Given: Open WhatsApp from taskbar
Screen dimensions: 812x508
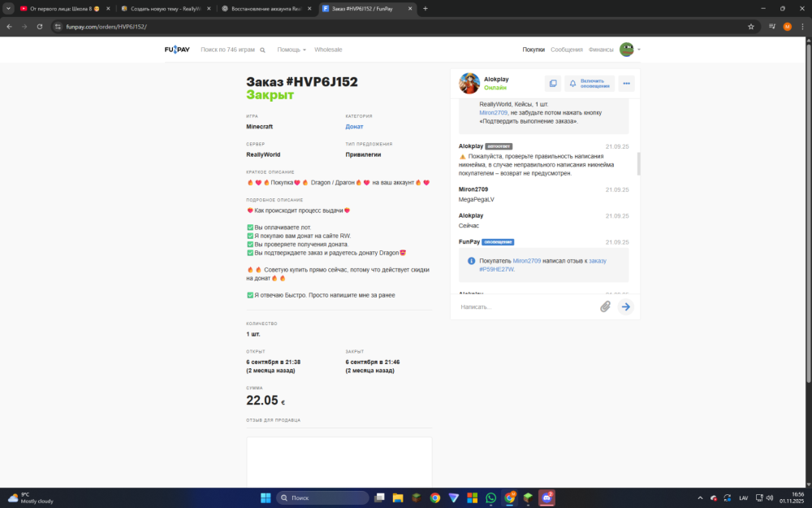Looking at the screenshot, I should point(491,497).
